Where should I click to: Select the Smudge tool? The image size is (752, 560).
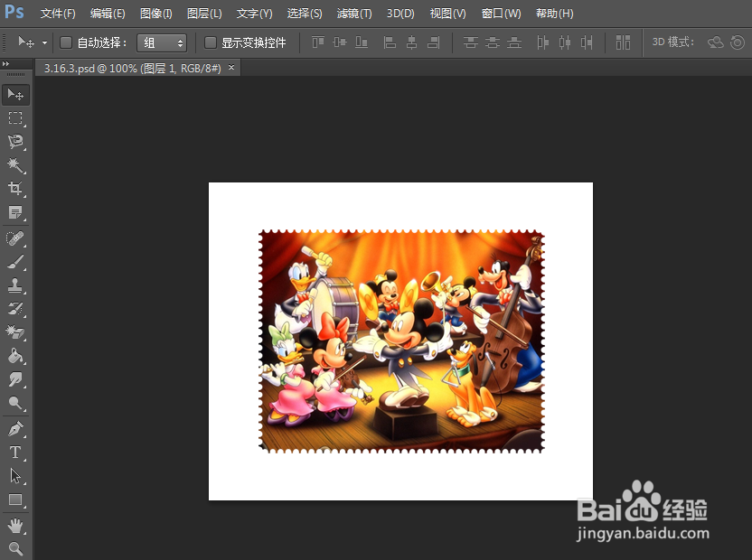16,379
